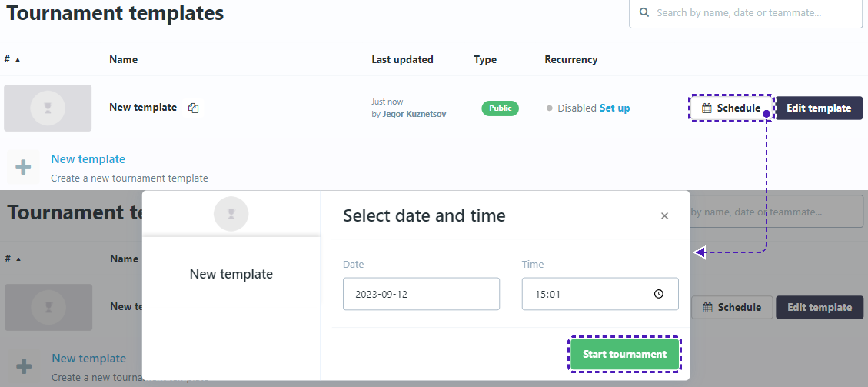Sort by the Recurrency column header
This screenshot has height=387, width=868.
[x=571, y=60]
